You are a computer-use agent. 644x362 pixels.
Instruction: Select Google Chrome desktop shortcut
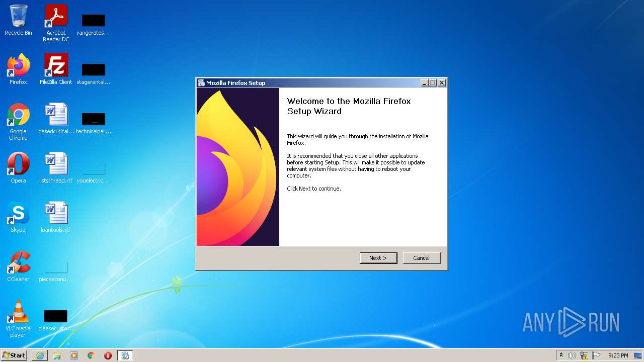pyautogui.click(x=18, y=122)
